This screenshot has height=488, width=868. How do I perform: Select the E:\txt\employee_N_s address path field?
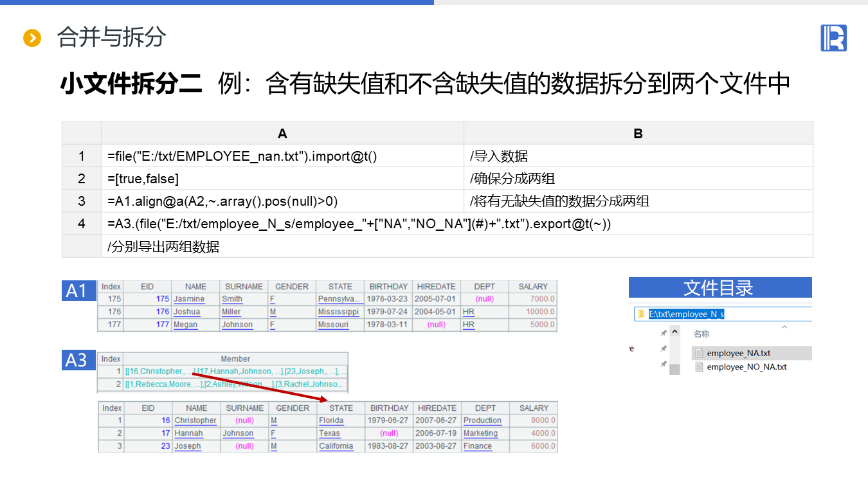point(686,314)
